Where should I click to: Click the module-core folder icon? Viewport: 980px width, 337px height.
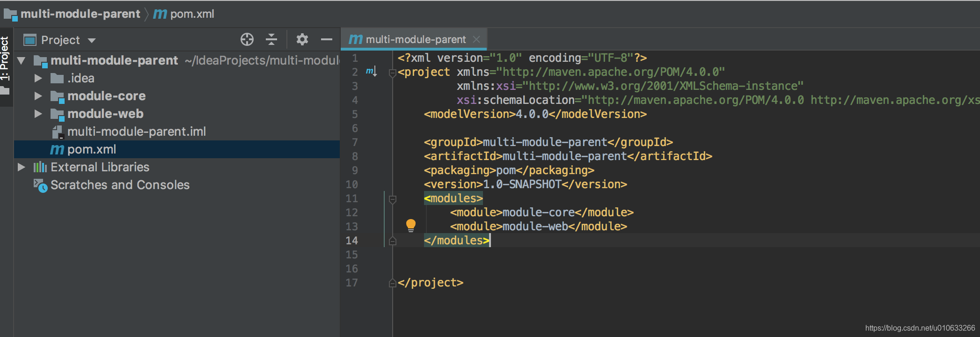coord(57,96)
